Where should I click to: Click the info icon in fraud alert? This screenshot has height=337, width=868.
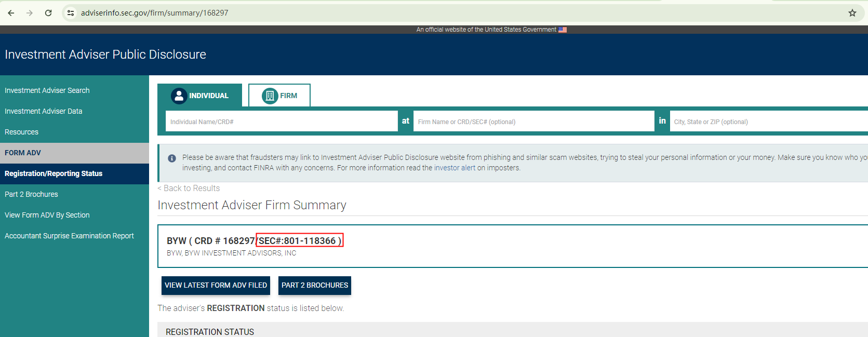click(172, 158)
